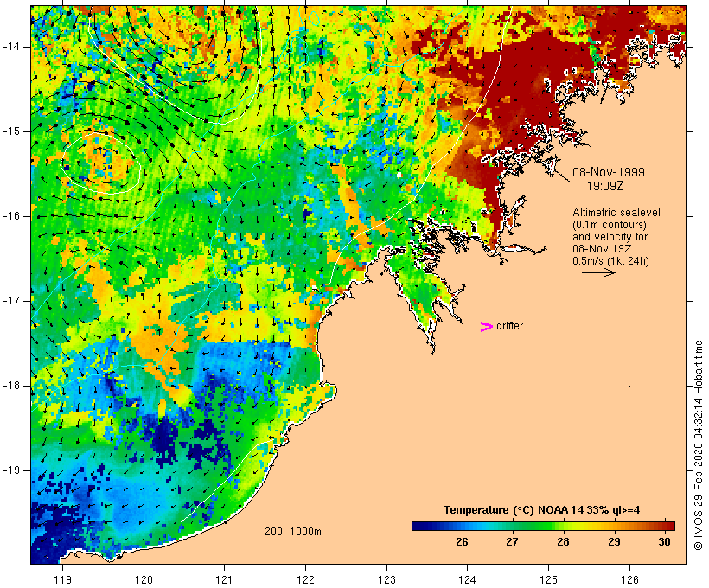Click the color bar value '28'
The width and height of the screenshot is (709, 588).
coord(563,542)
